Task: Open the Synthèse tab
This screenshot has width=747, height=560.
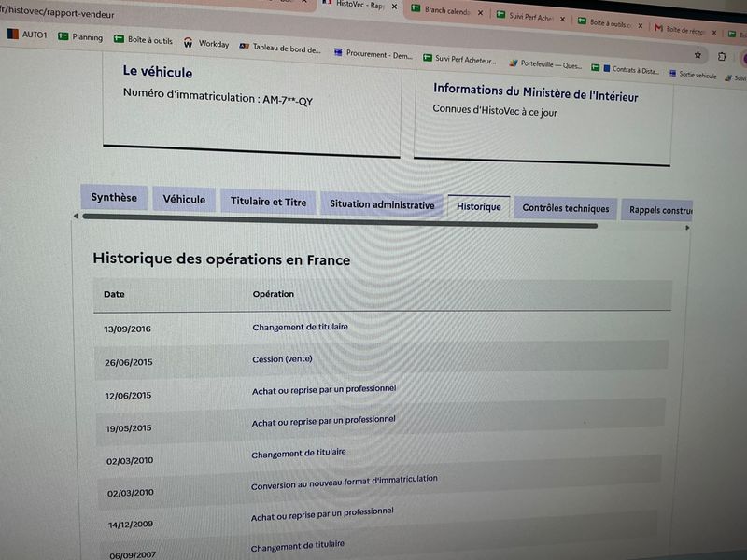Action: (x=114, y=197)
